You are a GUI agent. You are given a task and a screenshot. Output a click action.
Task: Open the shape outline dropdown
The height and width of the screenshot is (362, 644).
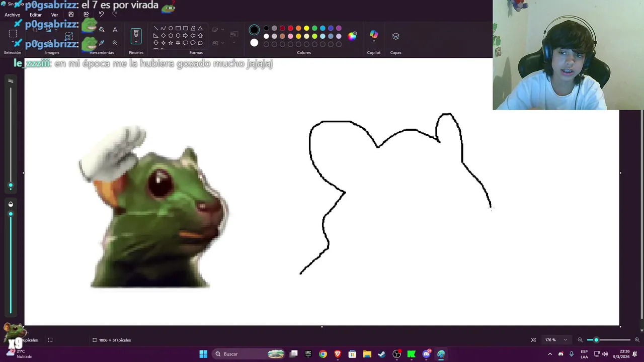tap(222, 30)
